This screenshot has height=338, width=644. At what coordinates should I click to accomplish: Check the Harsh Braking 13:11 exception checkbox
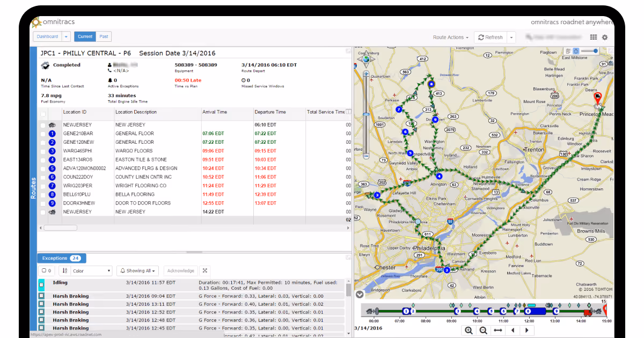41,304
